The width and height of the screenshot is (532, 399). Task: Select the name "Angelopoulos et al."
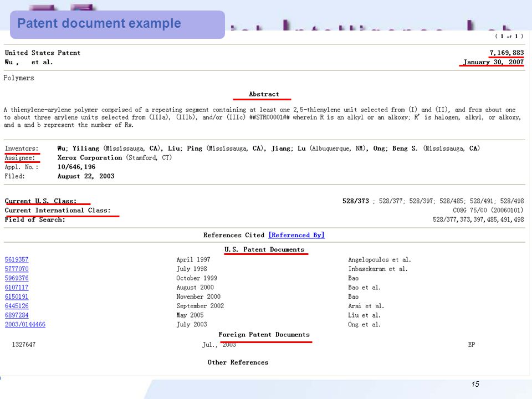[380, 259]
